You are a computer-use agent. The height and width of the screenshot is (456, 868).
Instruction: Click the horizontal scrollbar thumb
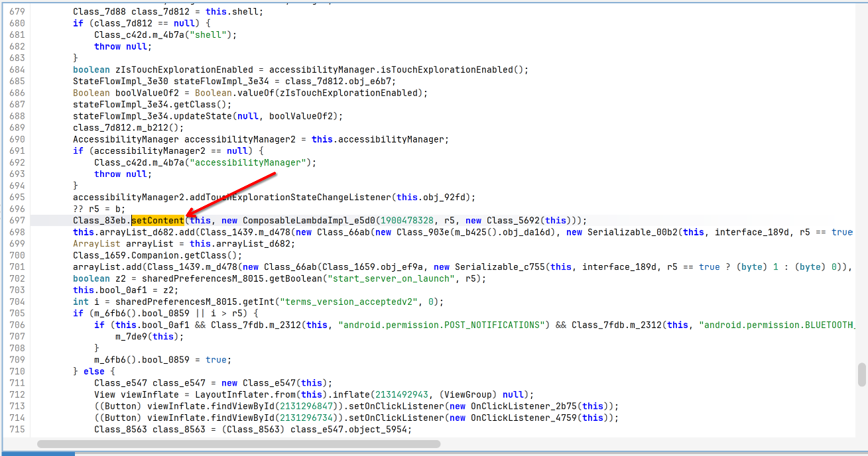click(x=239, y=444)
